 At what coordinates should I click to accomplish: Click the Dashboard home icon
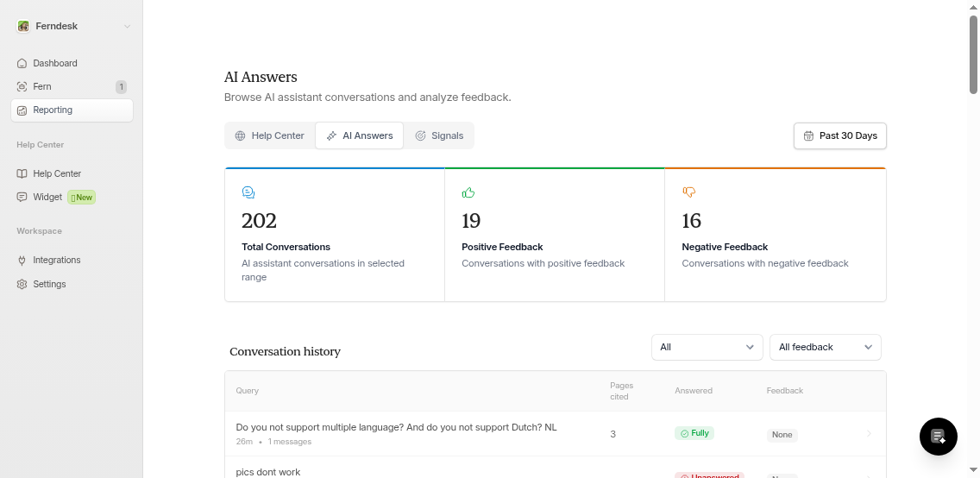(22, 63)
